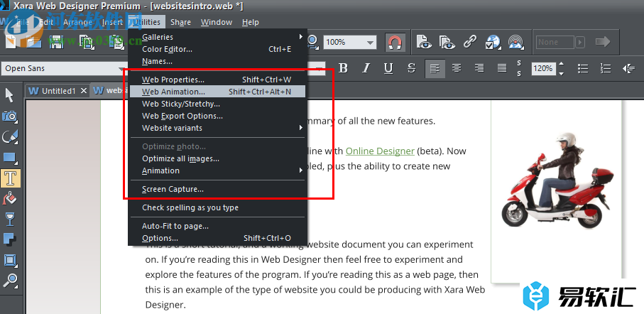This screenshot has width=644, height=314.
Task: Click the New document icon
Action: (x=11, y=41)
